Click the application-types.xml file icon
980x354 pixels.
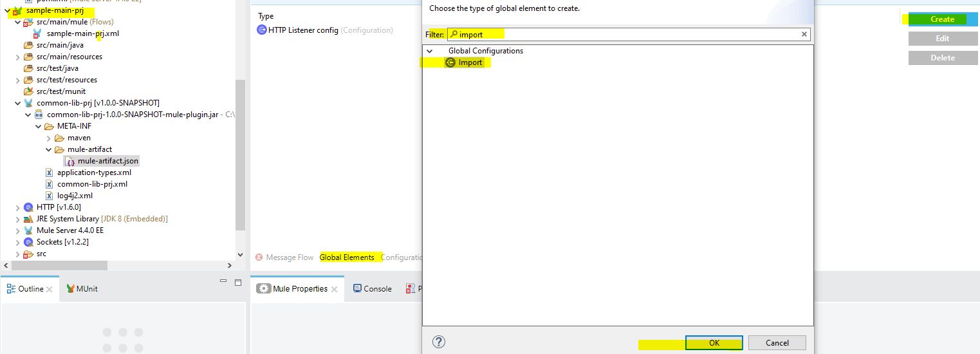click(50, 172)
